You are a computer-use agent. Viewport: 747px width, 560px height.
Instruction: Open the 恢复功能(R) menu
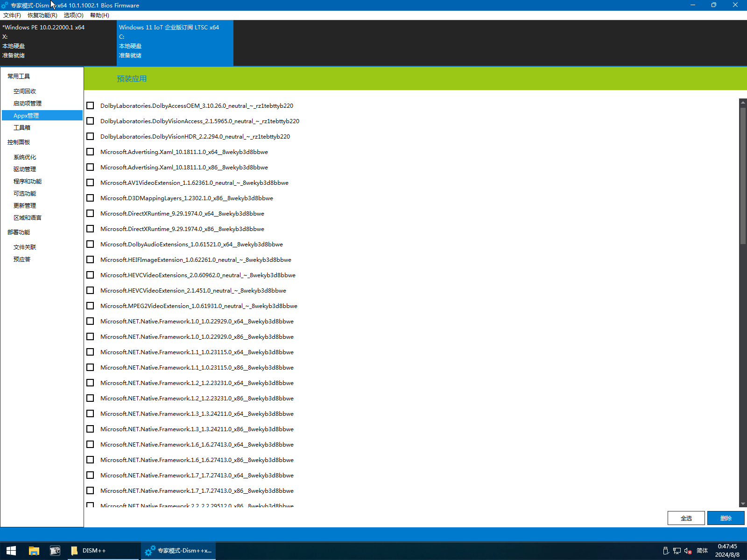tap(42, 15)
